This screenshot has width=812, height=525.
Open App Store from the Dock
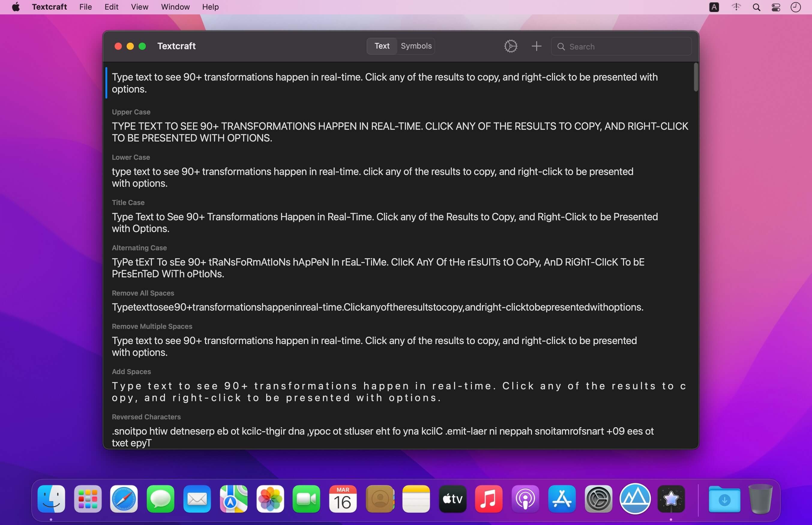562,499
